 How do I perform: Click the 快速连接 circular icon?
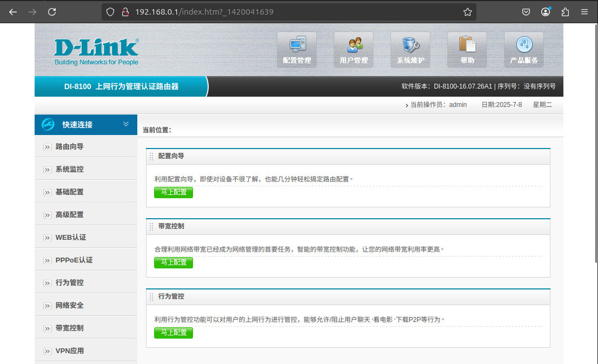[48, 125]
